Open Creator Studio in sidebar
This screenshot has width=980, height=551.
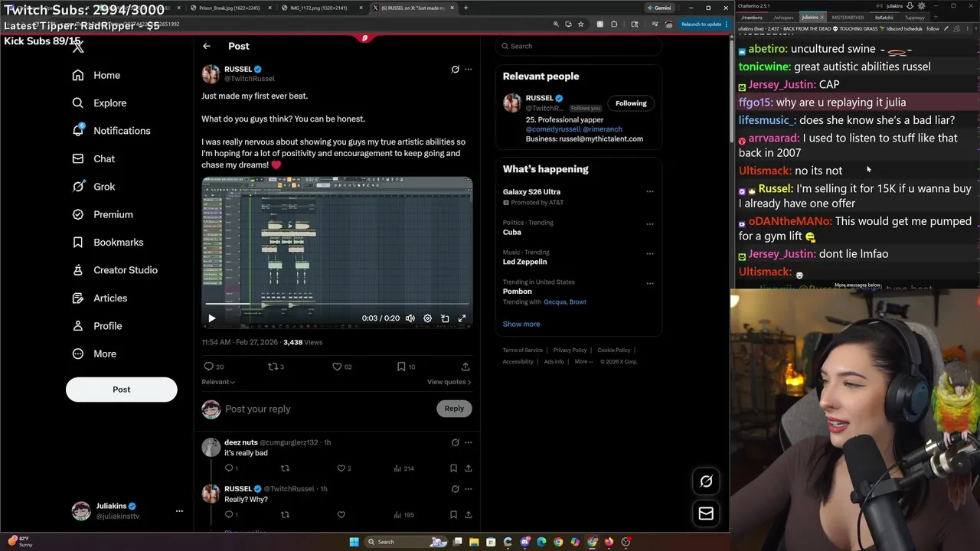click(x=115, y=270)
